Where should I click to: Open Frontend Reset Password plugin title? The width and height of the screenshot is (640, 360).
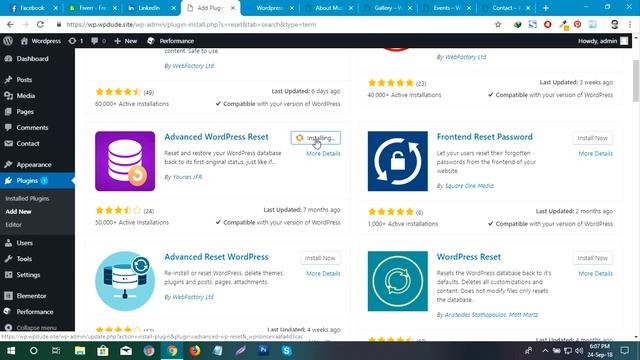484,137
